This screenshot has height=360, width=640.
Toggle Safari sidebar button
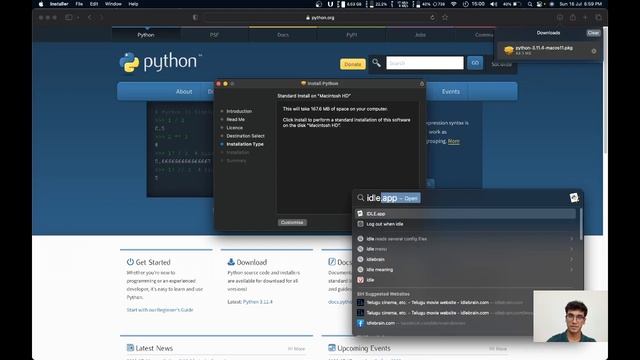[69, 18]
